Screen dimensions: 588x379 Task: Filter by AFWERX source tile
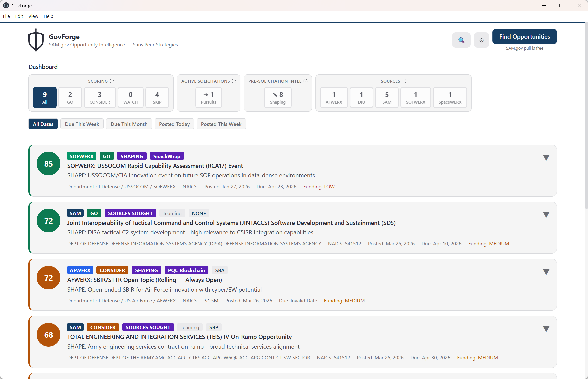point(334,97)
